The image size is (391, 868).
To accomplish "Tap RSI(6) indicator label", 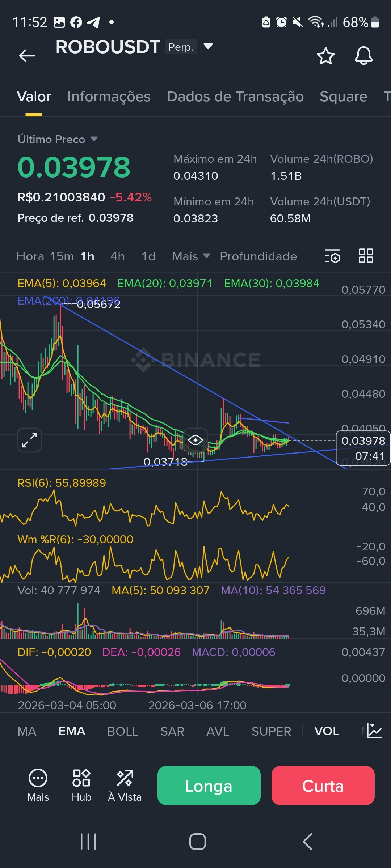I will tap(62, 483).
